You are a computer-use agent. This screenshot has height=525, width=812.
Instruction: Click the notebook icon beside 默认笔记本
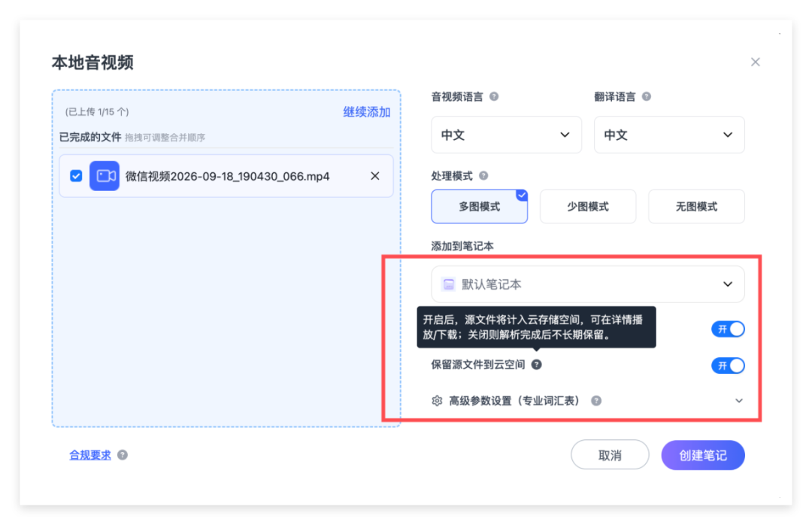click(448, 284)
